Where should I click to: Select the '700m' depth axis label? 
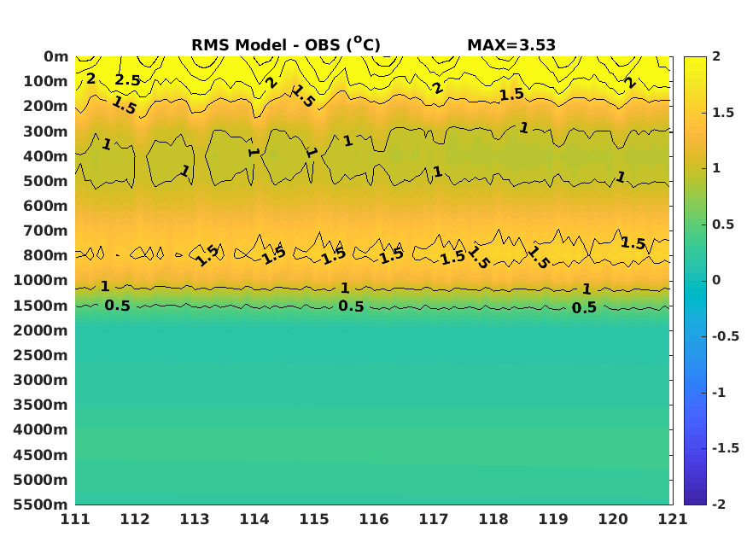46,231
